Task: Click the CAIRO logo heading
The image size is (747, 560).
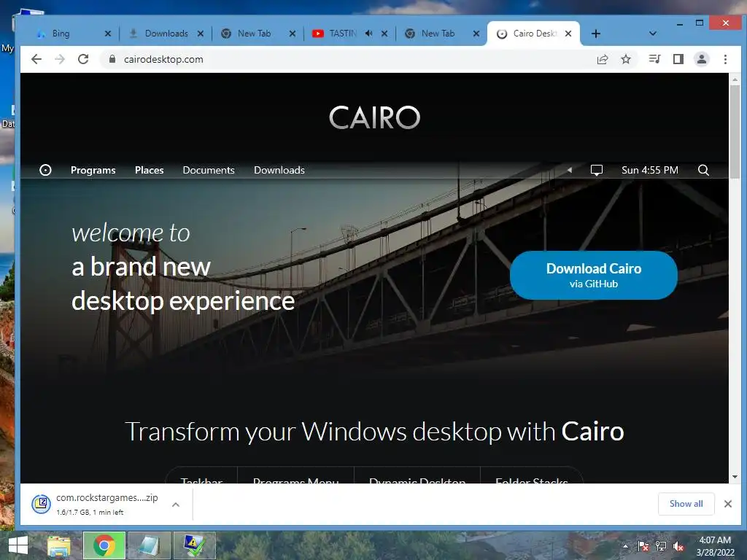Action: click(374, 117)
